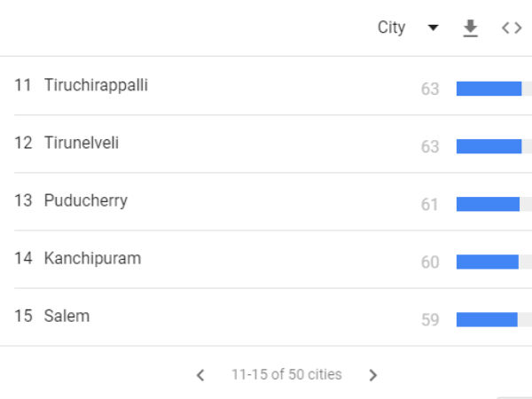Click Kanchipuram's blue interest bar

click(488, 262)
